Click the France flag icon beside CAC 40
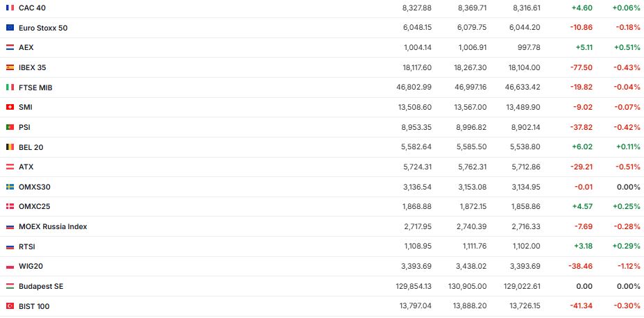Viewport: 644px width, 318px height. (x=10, y=8)
